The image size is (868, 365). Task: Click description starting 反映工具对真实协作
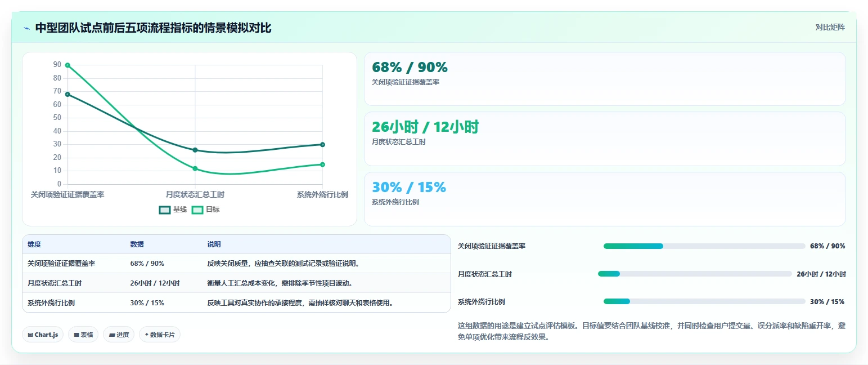coord(300,303)
